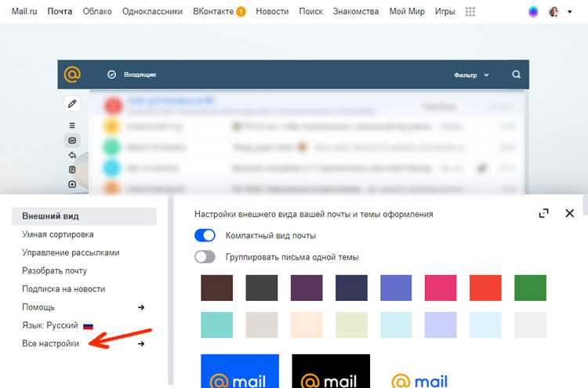The width and height of the screenshot is (588, 388).
Task: Click the select-all checkmark circle icon
Action: (x=111, y=74)
